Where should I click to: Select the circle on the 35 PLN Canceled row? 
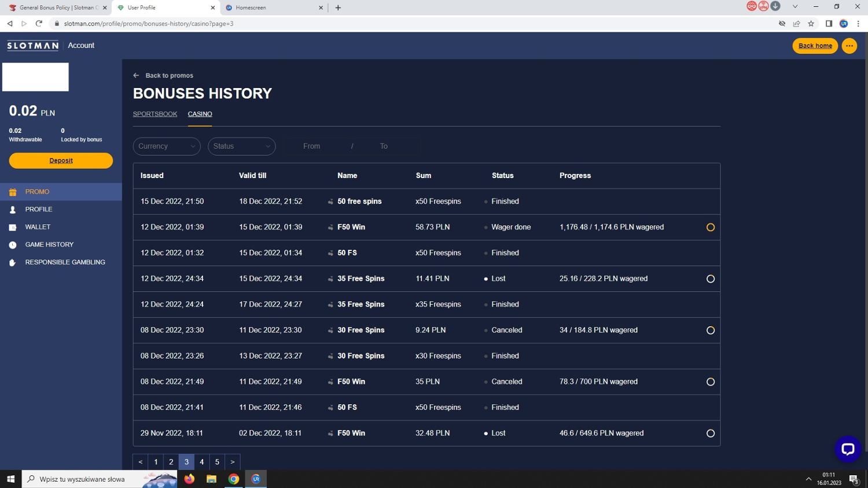[x=710, y=382]
